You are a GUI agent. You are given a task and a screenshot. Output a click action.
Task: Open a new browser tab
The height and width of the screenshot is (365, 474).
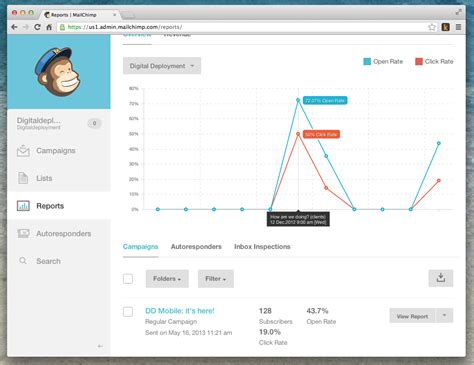pyautogui.click(x=128, y=15)
